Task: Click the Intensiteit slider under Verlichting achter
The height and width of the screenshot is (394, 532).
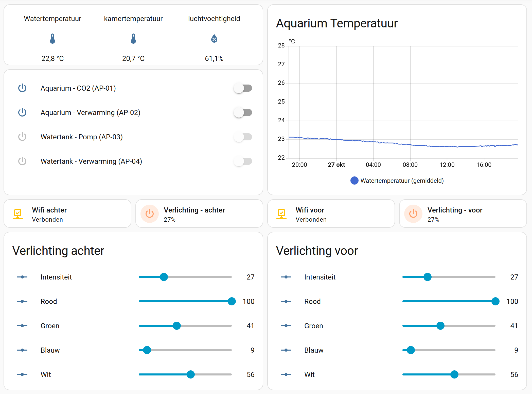Action: tap(185, 277)
